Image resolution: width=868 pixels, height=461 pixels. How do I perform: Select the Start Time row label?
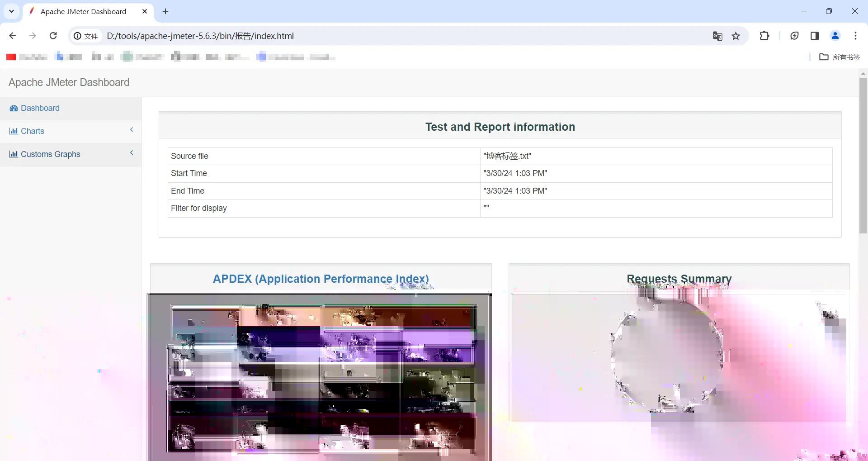click(189, 173)
